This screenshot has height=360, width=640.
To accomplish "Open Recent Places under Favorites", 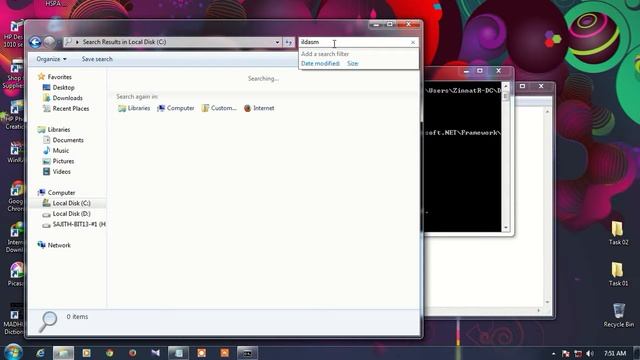I will 71,109.
